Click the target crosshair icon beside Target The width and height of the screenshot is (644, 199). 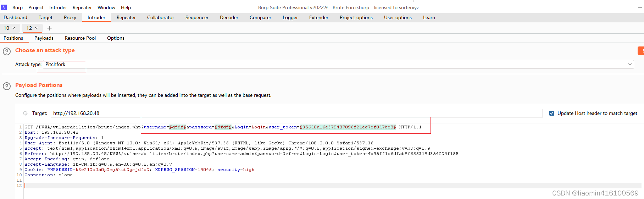pyautogui.click(x=25, y=113)
